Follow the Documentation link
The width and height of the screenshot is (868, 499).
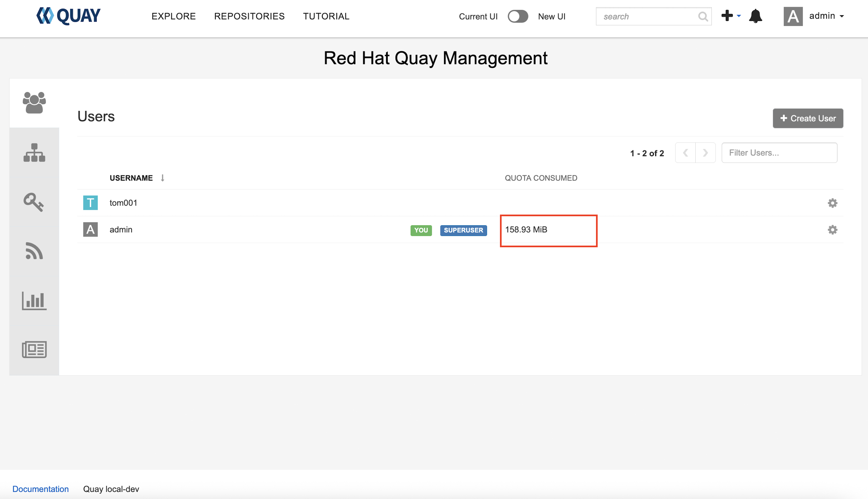click(40, 489)
